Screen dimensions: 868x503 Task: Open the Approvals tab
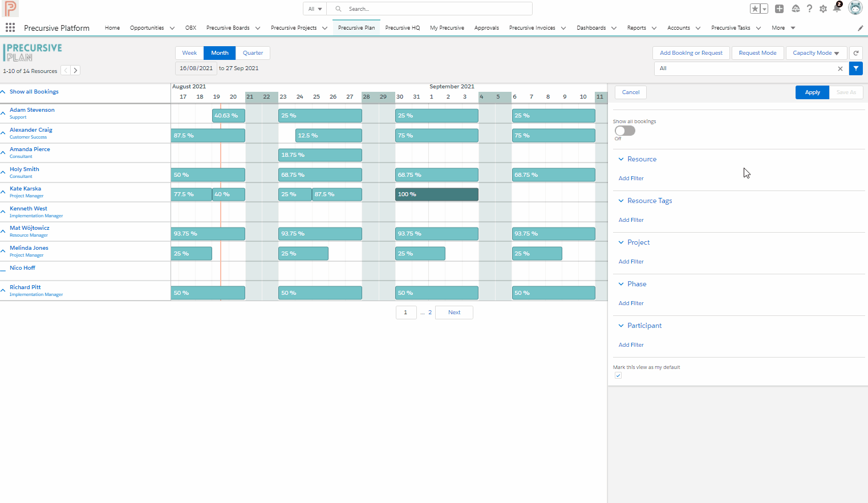[x=486, y=28]
